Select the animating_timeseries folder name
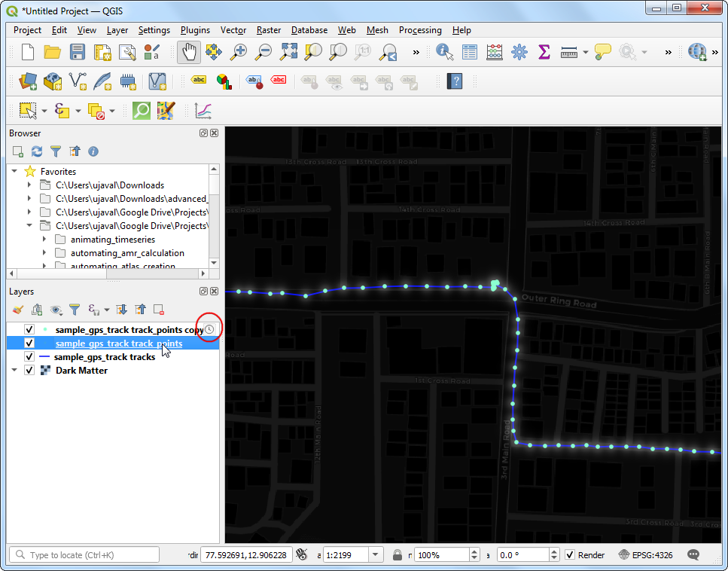This screenshot has height=571, width=728. [113, 240]
